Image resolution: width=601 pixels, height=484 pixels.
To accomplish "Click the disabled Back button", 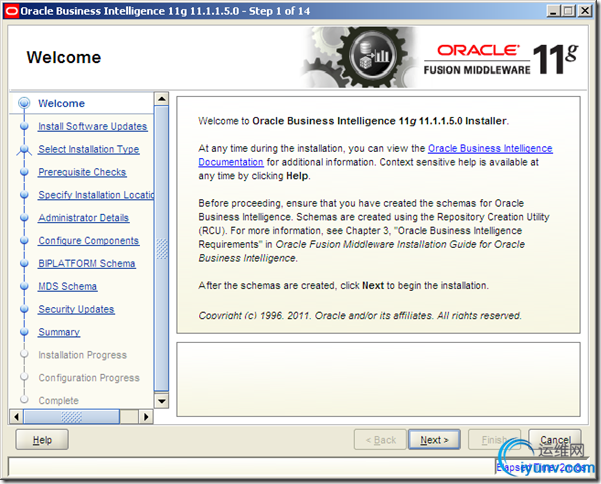I will 380,440.
